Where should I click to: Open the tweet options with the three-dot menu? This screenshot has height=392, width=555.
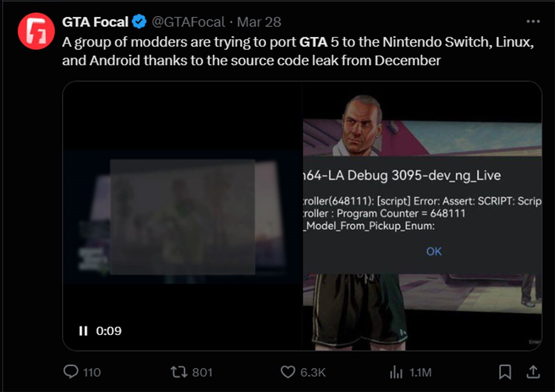click(x=533, y=21)
